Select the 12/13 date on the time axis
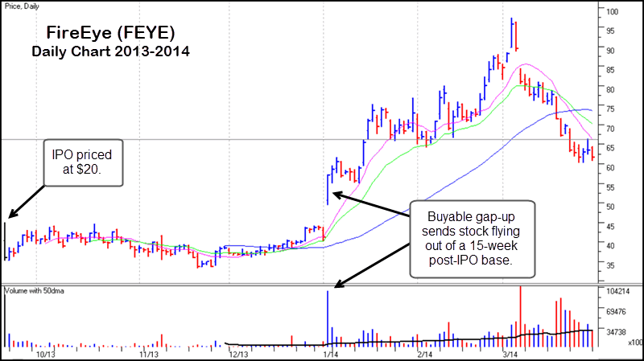 [x=239, y=354]
